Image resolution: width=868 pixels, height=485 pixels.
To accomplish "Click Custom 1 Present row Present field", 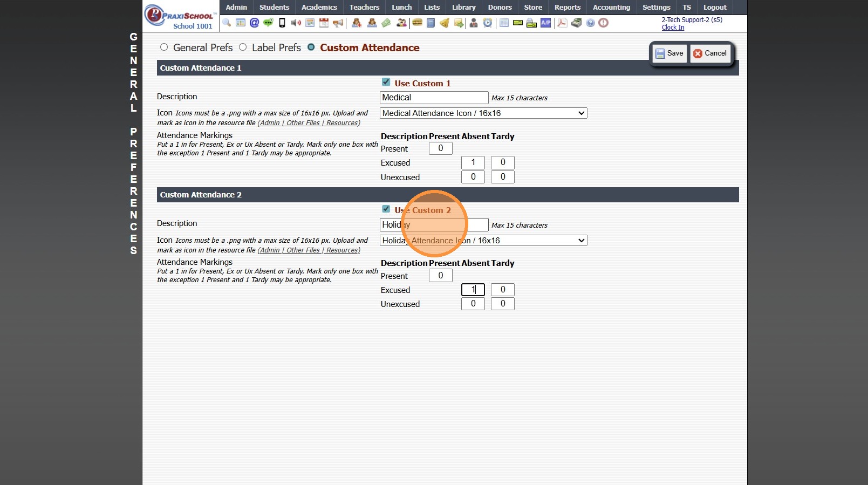I will (x=441, y=148).
